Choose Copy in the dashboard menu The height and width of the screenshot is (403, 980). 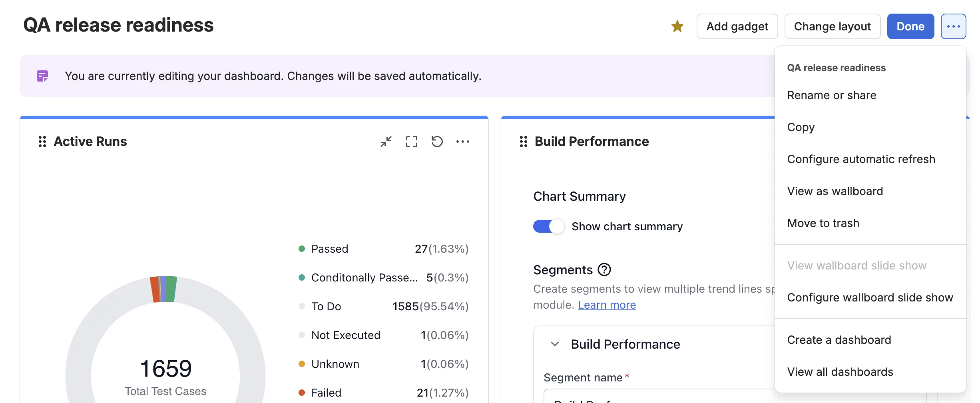(870, 127)
